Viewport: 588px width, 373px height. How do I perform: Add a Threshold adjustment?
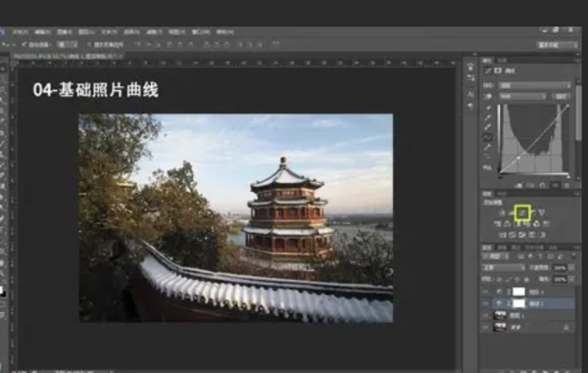(522, 235)
